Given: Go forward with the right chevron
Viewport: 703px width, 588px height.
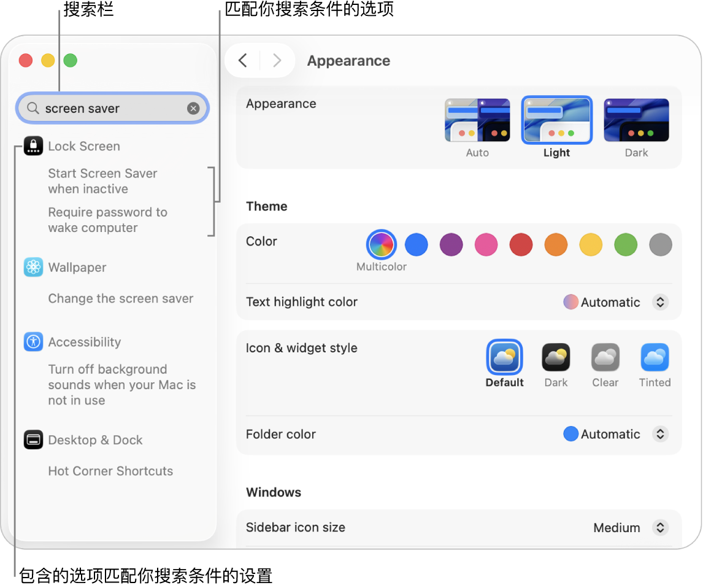Looking at the screenshot, I should coord(277,60).
